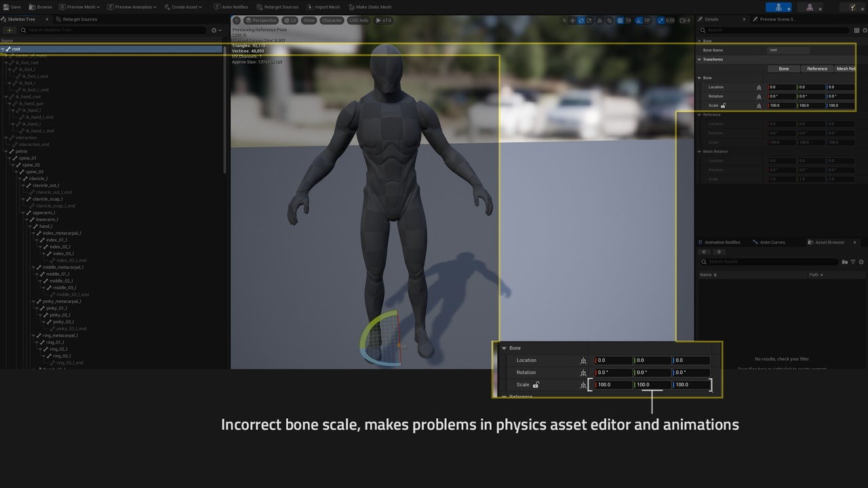Viewport: 868px width, 488px height.
Task: Activate the translate gizmo tool
Action: pyautogui.click(x=572, y=20)
